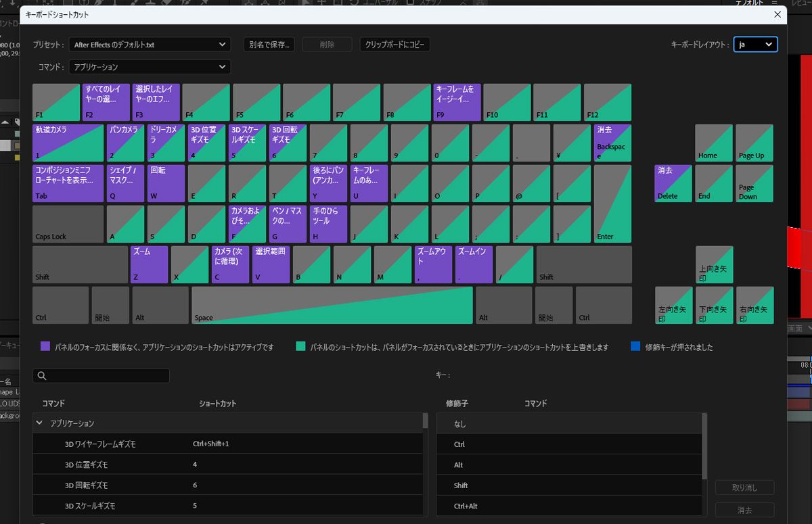Select the 3 key labeled ドリーカメラ
Screen dimensions: 812x524
[166, 143]
